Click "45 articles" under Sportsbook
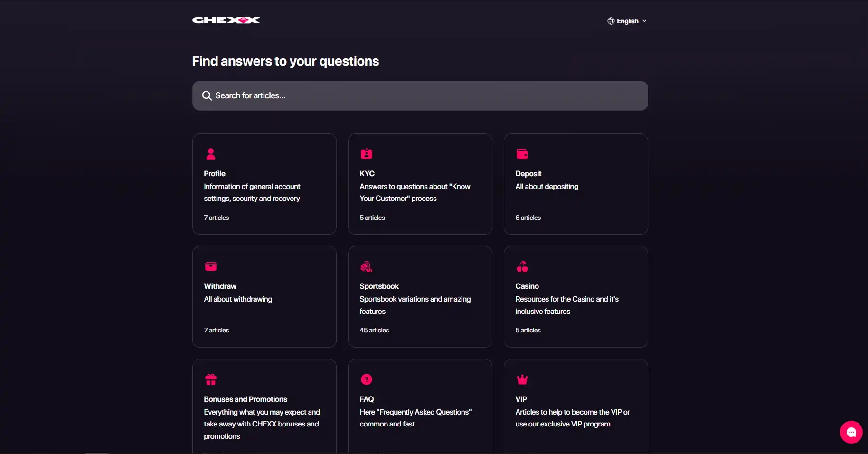 point(374,330)
